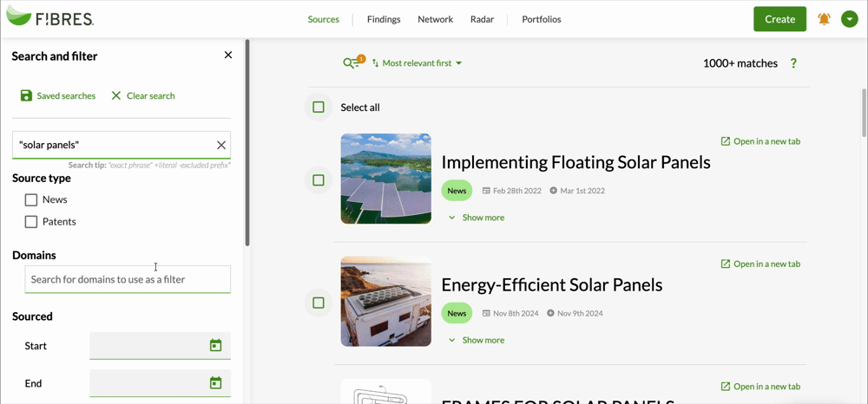Click the "Nov 8th 2024" date
Screen dimensions: 868x404
click(x=516, y=313)
